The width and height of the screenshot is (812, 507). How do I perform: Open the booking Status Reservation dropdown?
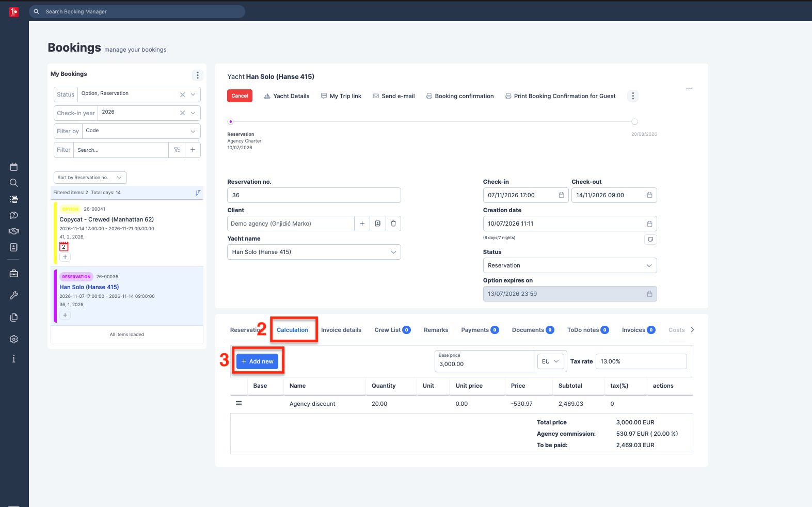pos(570,265)
